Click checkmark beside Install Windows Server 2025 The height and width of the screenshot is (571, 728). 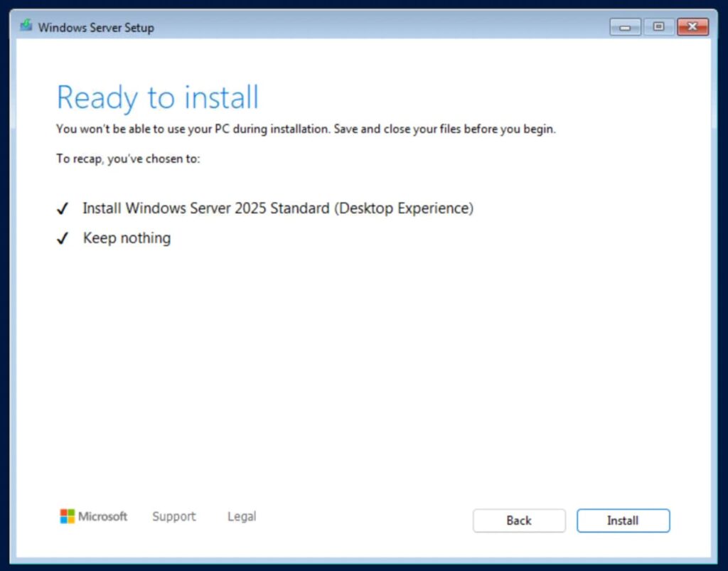coord(63,209)
